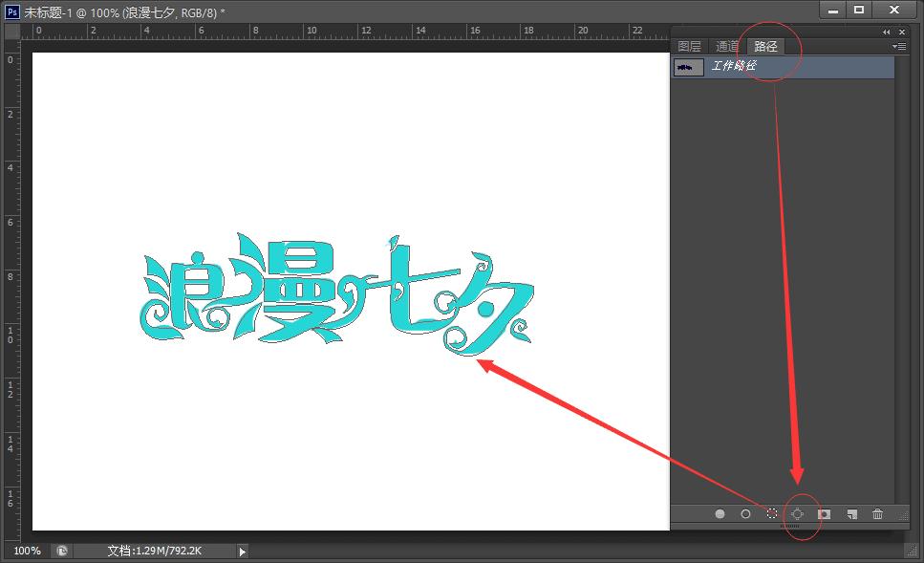Fill the path with foreground color

[719, 513]
